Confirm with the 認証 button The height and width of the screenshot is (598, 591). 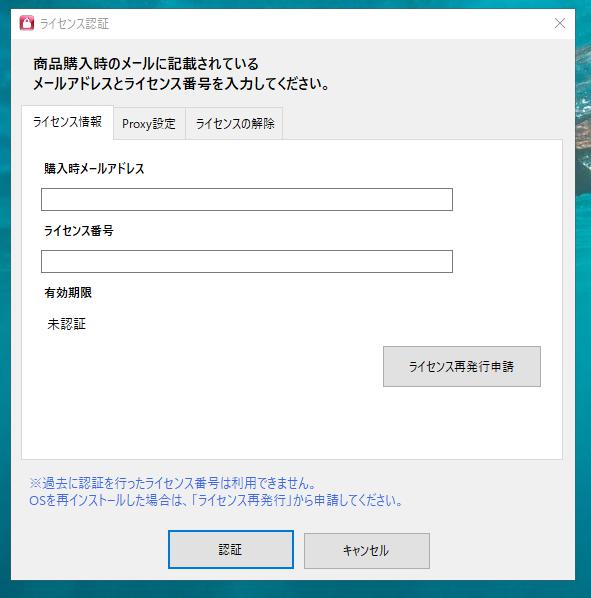[x=231, y=550]
